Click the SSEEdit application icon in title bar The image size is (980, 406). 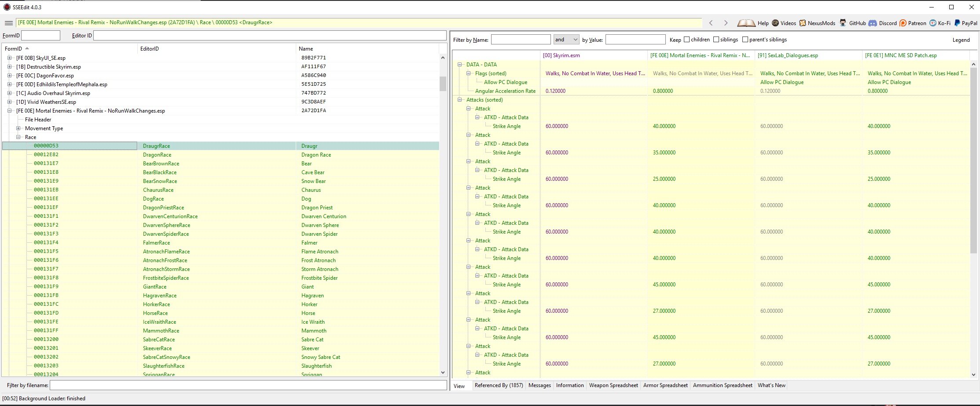tap(7, 7)
